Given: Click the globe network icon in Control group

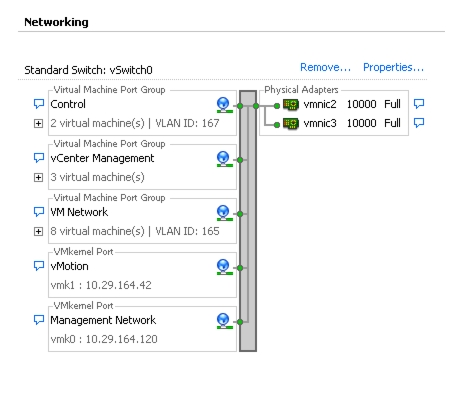Looking at the screenshot, I should pyautogui.click(x=224, y=105).
